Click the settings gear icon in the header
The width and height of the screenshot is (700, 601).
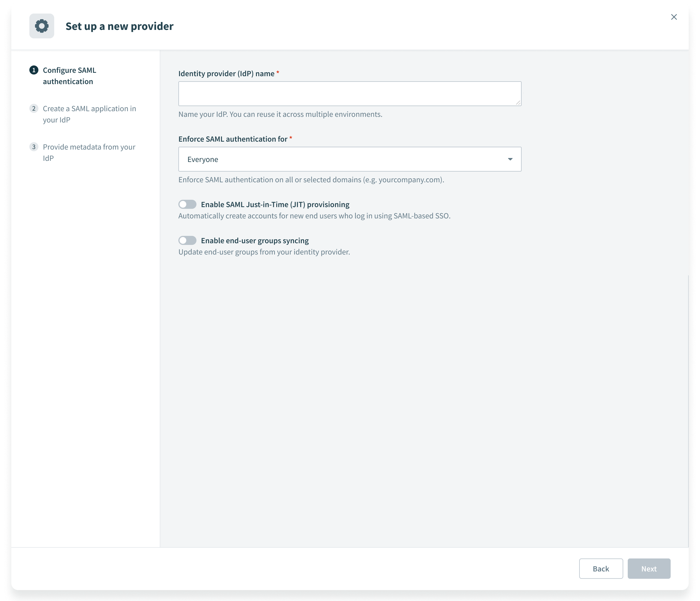click(x=42, y=26)
